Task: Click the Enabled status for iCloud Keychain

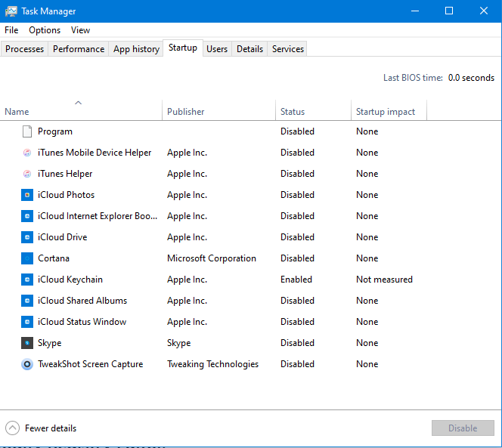Action: click(296, 280)
